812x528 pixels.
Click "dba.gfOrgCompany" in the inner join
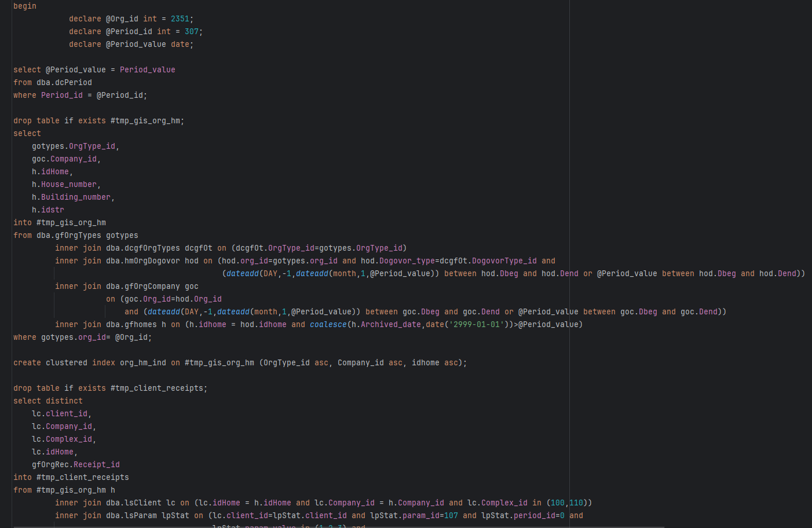click(x=143, y=287)
